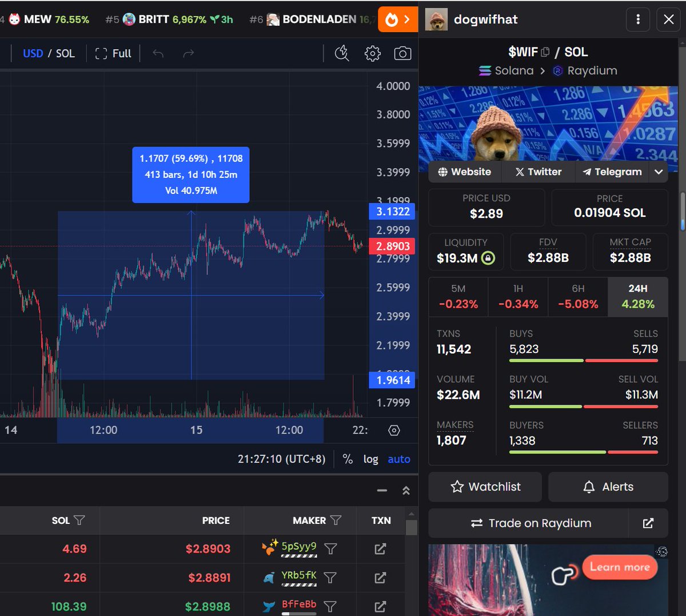
Task: Switch chart price to USD
Action: pyautogui.click(x=33, y=53)
